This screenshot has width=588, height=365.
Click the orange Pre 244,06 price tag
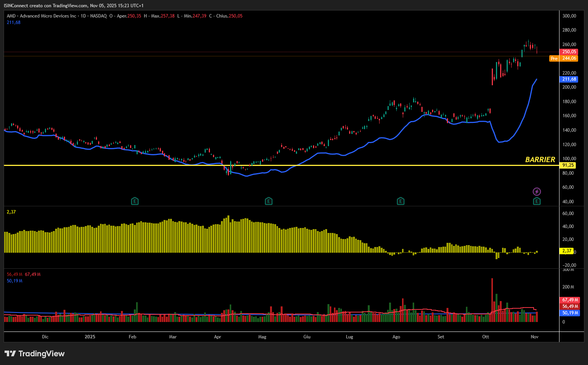pos(564,58)
